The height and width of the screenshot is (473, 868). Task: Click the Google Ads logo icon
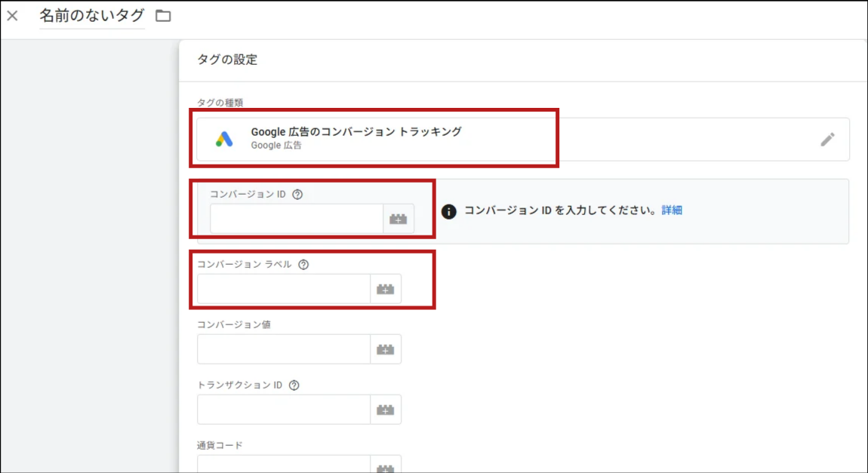[x=224, y=140]
